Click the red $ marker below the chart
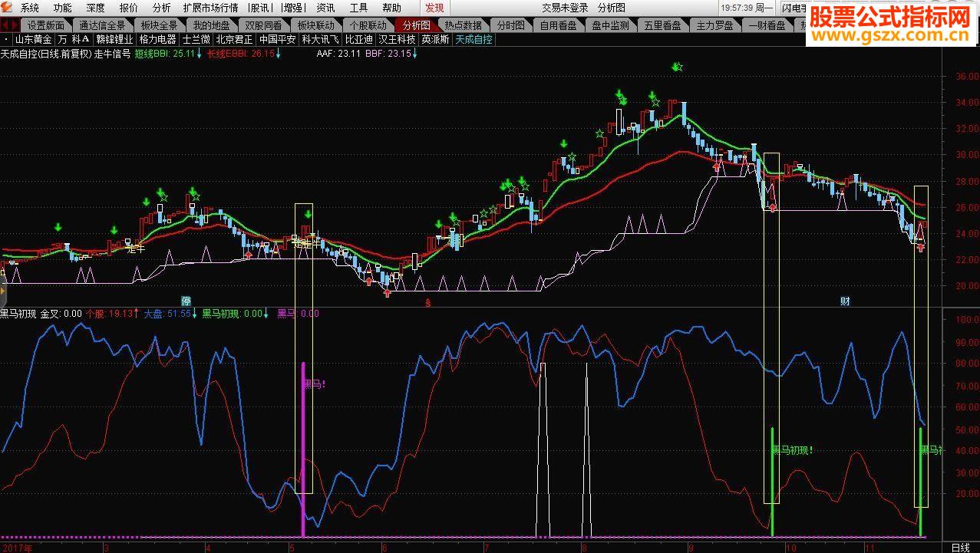The width and height of the screenshot is (980, 553). click(x=427, y=303)
